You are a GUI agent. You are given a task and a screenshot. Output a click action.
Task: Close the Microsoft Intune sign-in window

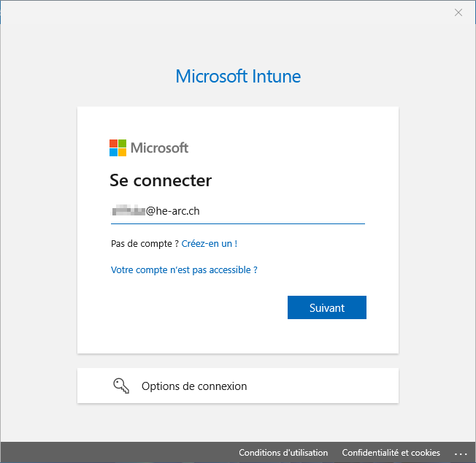[x=458, y=12]
